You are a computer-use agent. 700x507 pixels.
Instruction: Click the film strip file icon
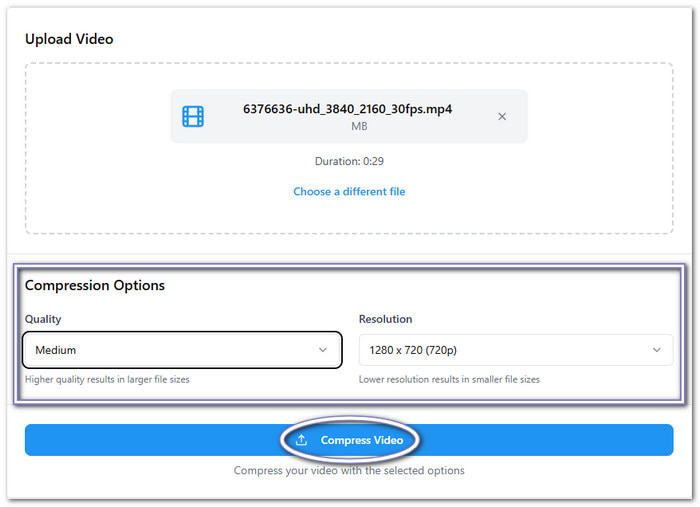click(193, 116)
